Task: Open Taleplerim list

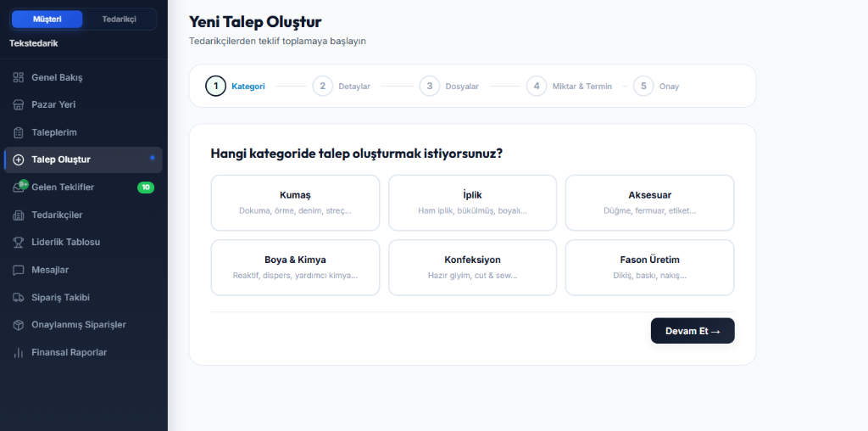Action: tap(83, 132)
